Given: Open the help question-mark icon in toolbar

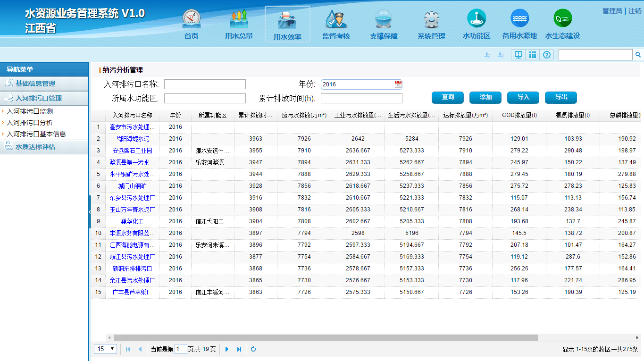Looking at the screenshot, I should coord(546,54).
